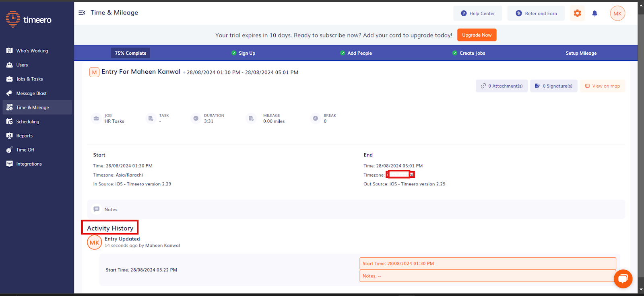Open the chat support bubble
This screenshot has height=296, width=644.
tap(623, 279)
